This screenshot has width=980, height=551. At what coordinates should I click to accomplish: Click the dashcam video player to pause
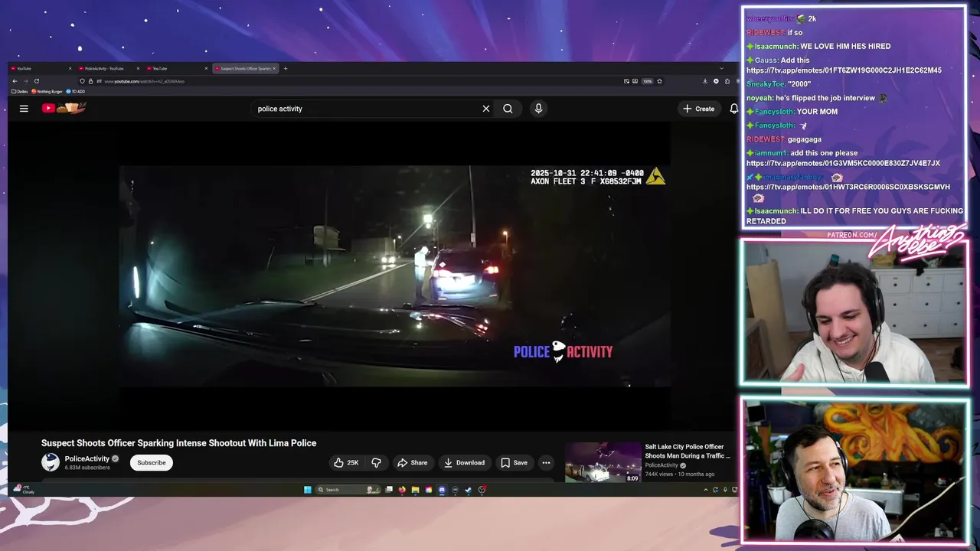[x=394, y=275]
